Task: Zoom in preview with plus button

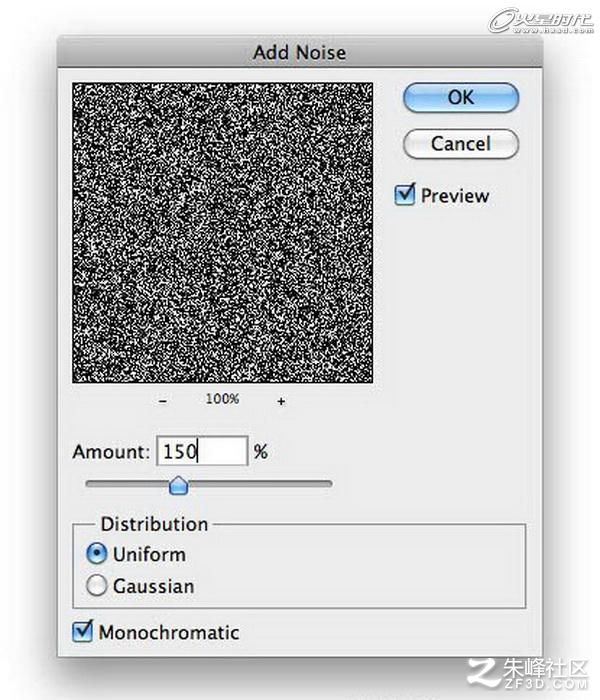Action: (281, 401)
